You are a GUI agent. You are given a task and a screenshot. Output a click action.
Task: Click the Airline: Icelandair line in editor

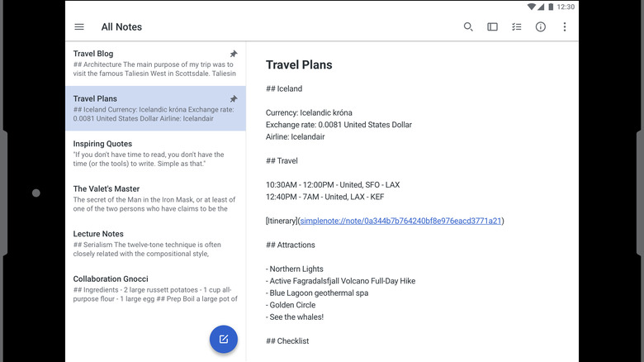point(295,136)
